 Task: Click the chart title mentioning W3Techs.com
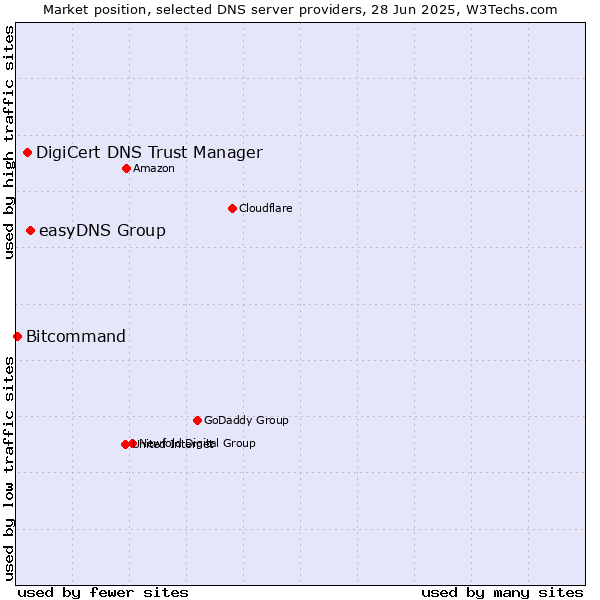pos(300,10)
